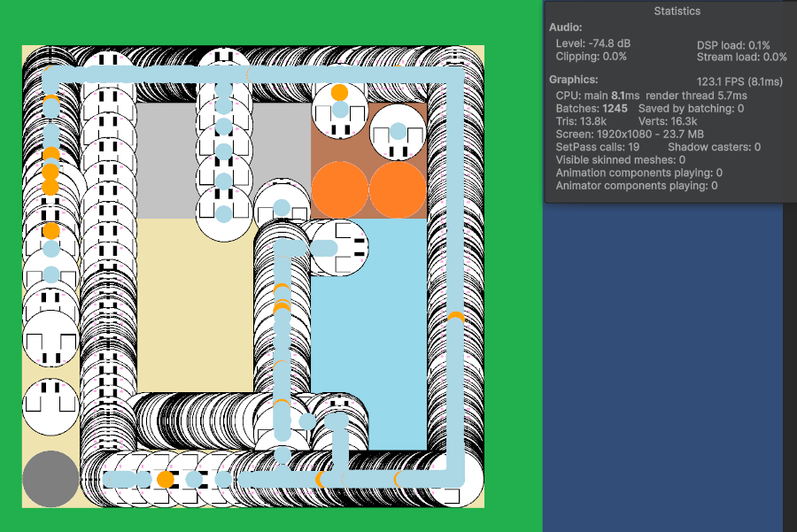This screenshot has width=797, height=532.
Task: Click the render thread 5.7ms text
Action: tap(696, 96)
